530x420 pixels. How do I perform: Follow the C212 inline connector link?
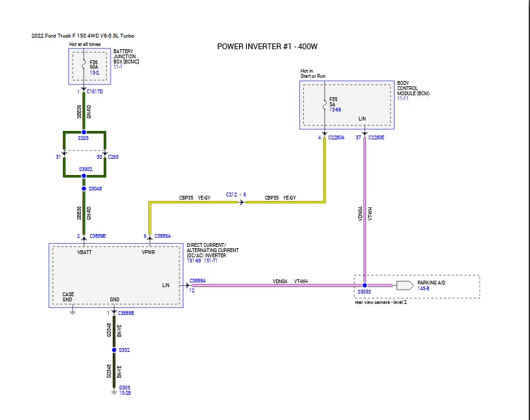[231, 194]
